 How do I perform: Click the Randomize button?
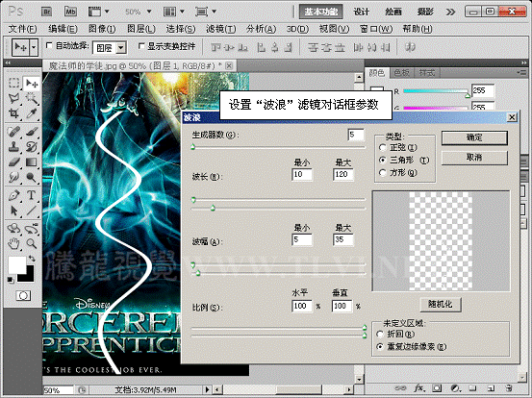[441, 305]
